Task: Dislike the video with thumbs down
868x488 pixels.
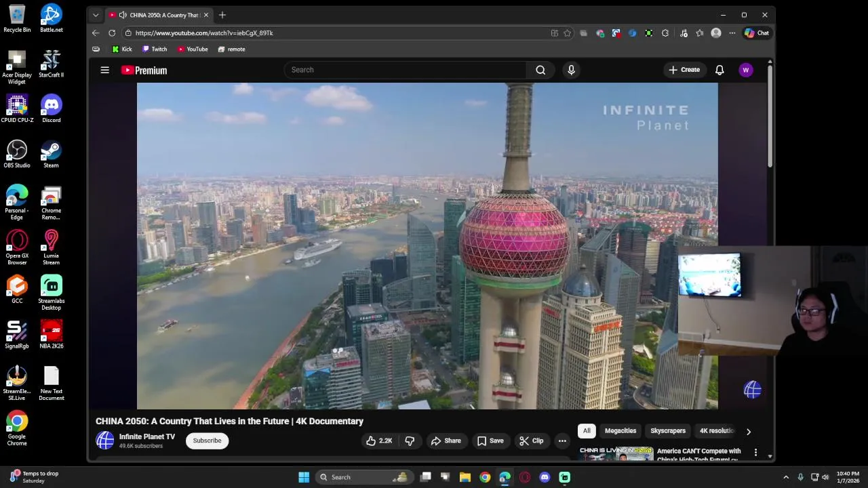Action: pos(410,441)
